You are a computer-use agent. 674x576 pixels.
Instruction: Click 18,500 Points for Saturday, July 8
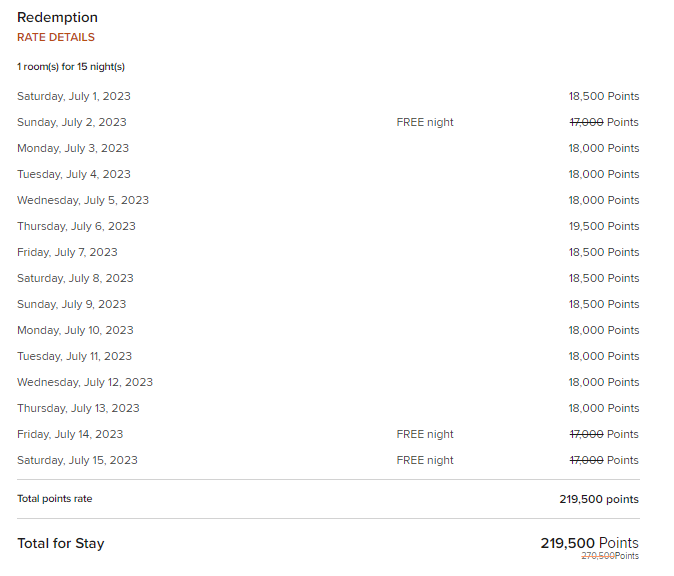[604, 279]
